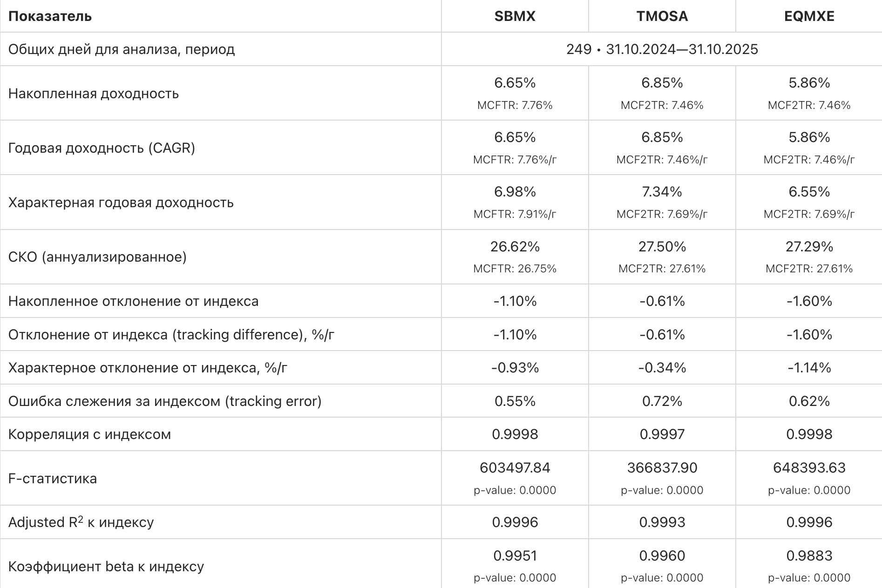Select SBMX's F-statistic value 603497.84
Screen dimensions: 882x588
pos(515,468)
